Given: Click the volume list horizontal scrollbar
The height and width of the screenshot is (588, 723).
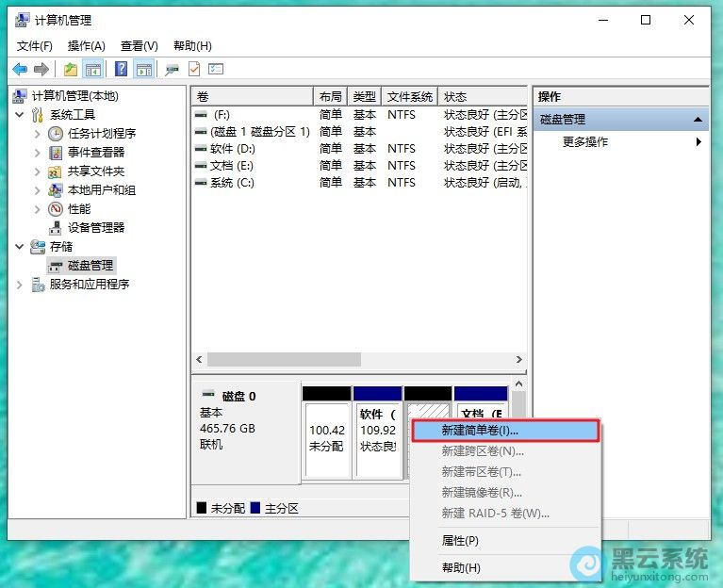Looking at the screenshot, I should point(283,360).
